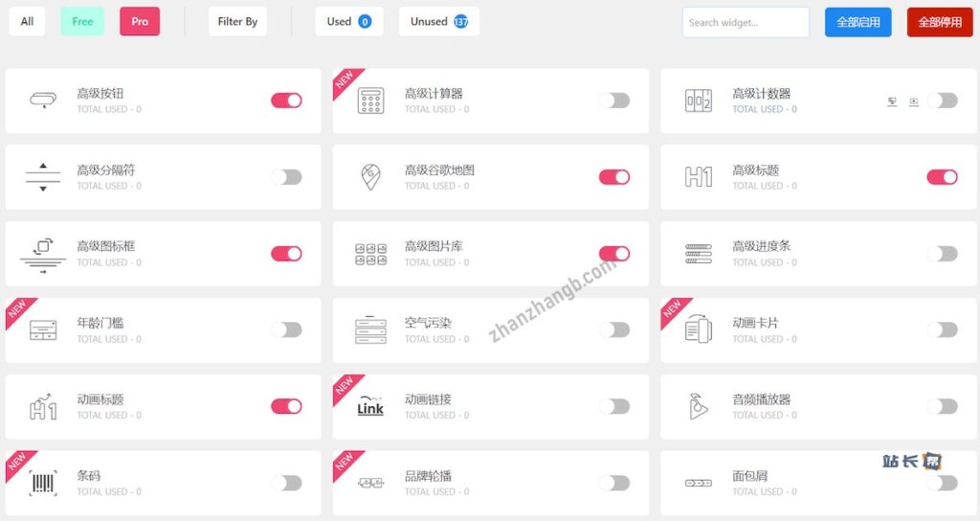This screenshot has height=521, width=980.
Task: Click the 高级谷歌地图 widget name
Action: click(x=439, y=170)
